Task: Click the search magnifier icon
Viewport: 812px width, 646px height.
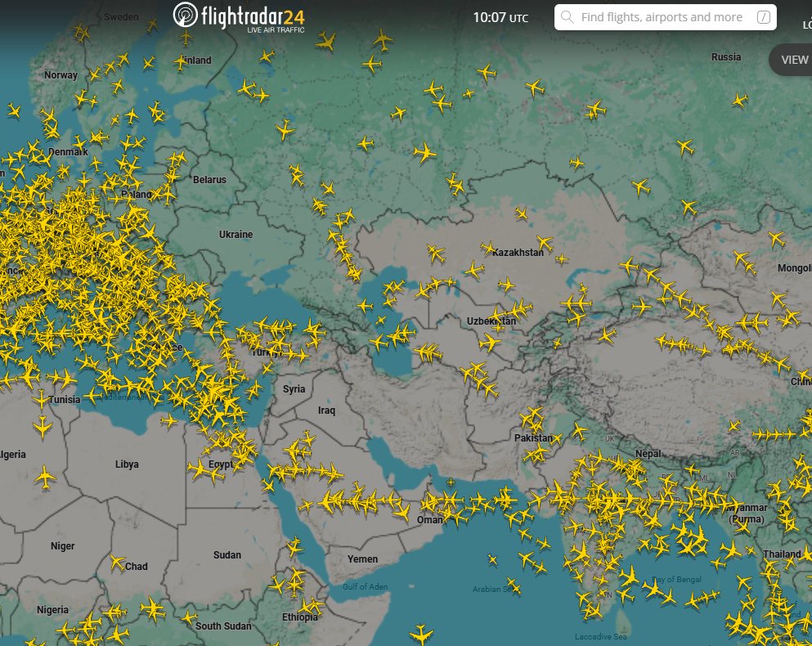Action: pos(568,16)
